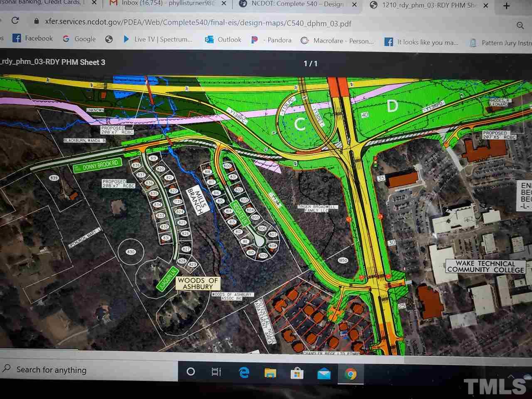The image size is (532, 399).
Task: Open the Pandora bookmark
Action: [x=271, y=40]
